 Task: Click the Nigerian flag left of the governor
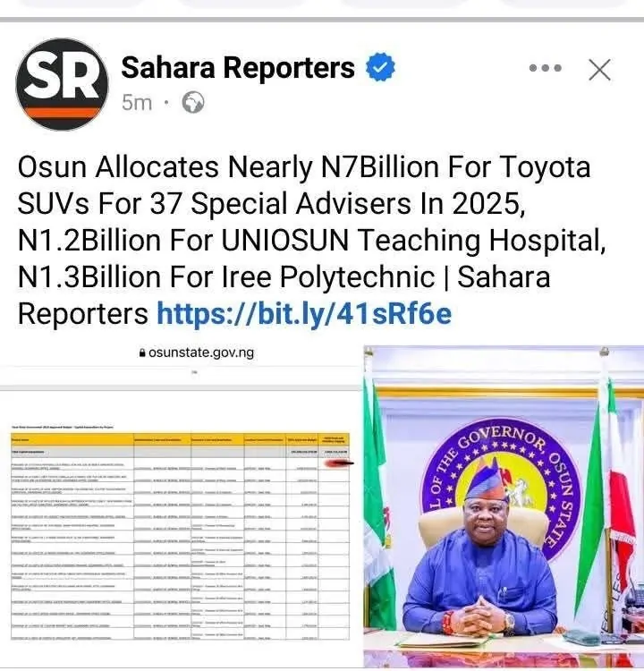point(379,501)
